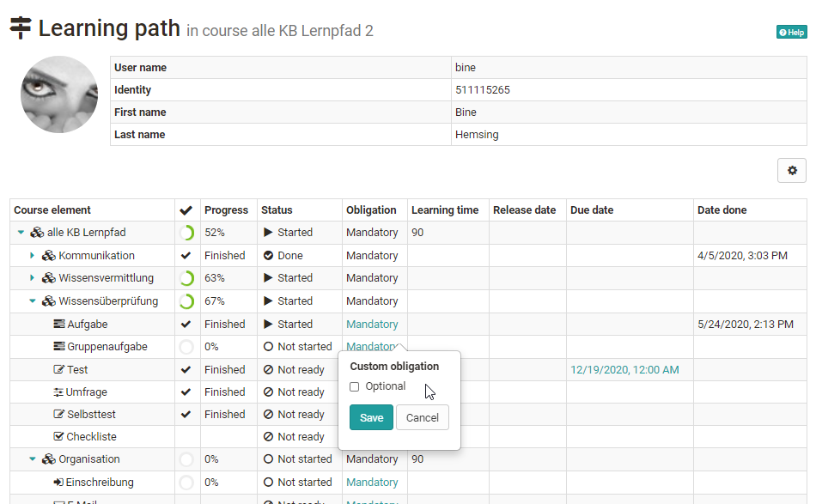Sort by the Progress column header
Image resolution: width=816 pixels, height=504 pixels.
pyautogui.click(x=226, y=210)
